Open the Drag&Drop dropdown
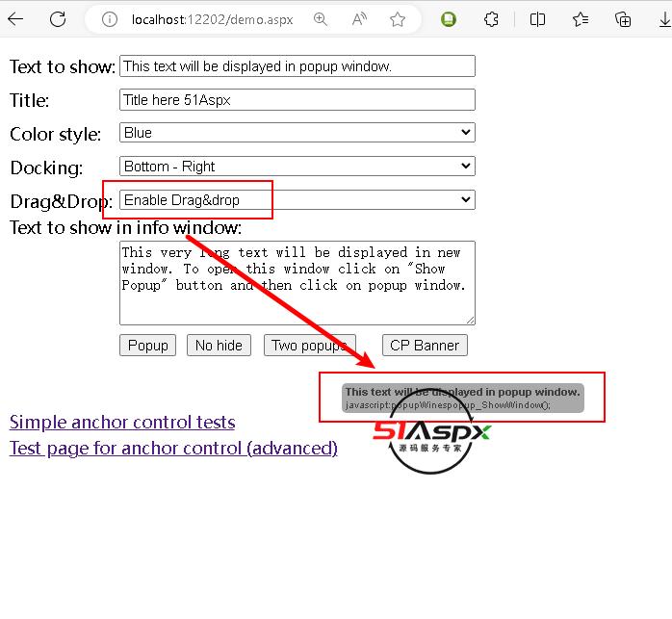This screenshot has width=672, height=619. pyautogui.click(x=297, y=200)
